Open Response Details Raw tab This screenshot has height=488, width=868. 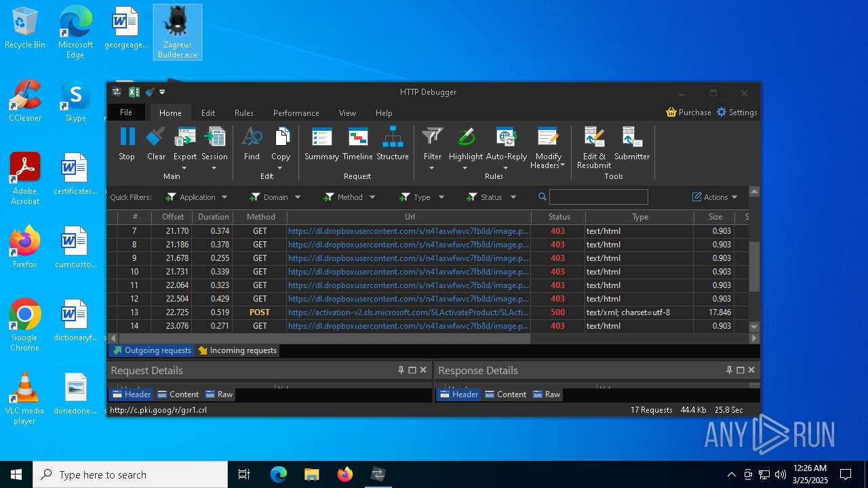pyautogui.click(x=546, y=394)
